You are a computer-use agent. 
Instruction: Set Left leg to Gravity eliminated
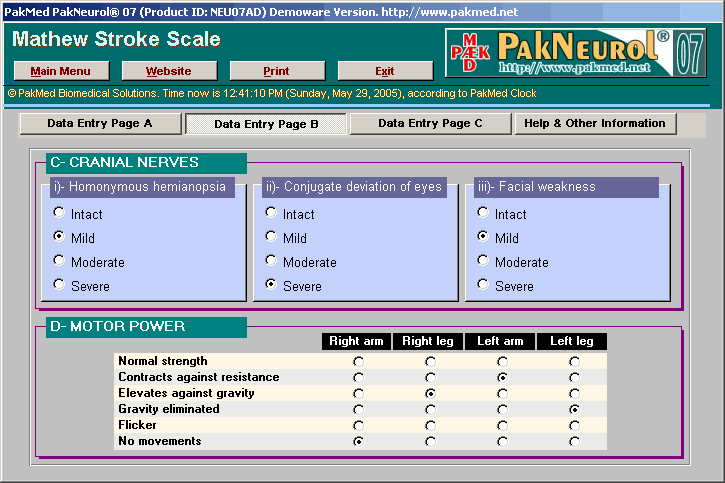coord(575,410)
